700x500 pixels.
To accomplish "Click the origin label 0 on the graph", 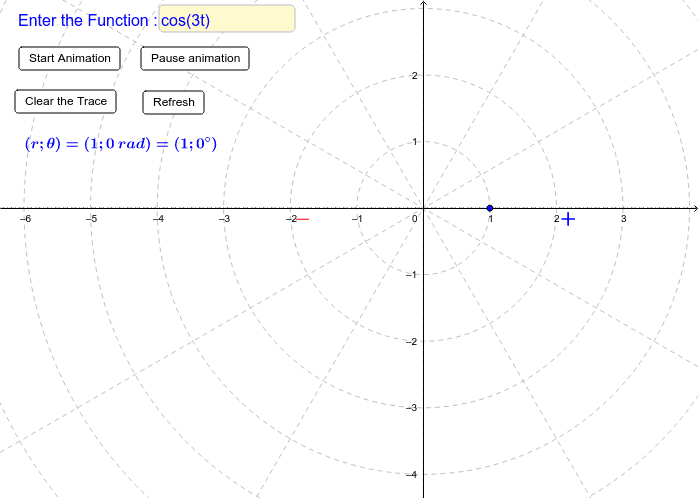I will pyautogui.click(x=415, y=218).
